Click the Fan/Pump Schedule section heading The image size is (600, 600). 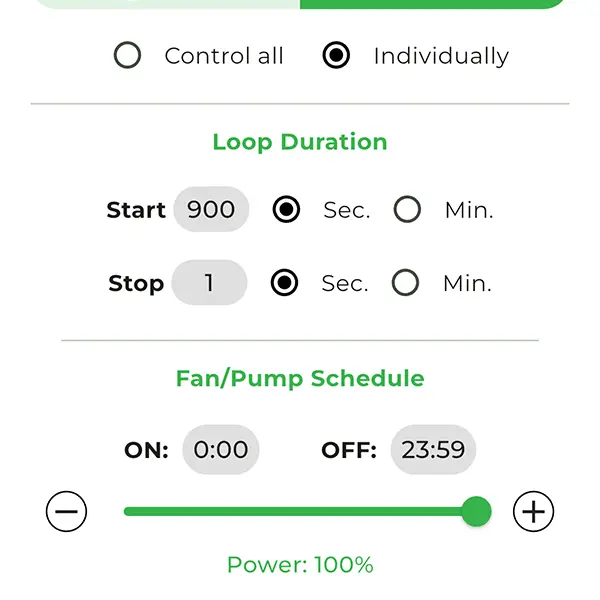[x=300, y=378]
